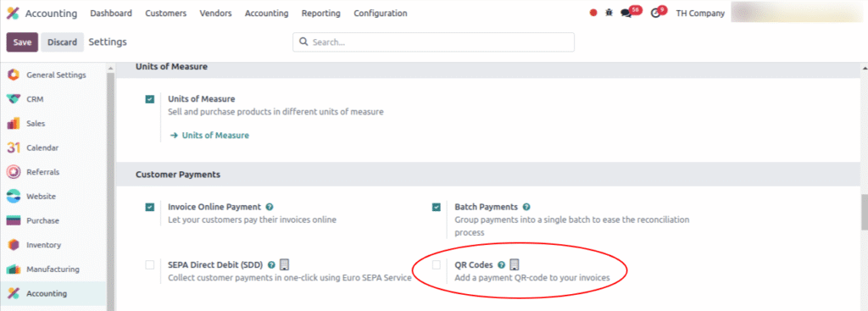Click help icon next to Batch Payments

tap(526, 207)
